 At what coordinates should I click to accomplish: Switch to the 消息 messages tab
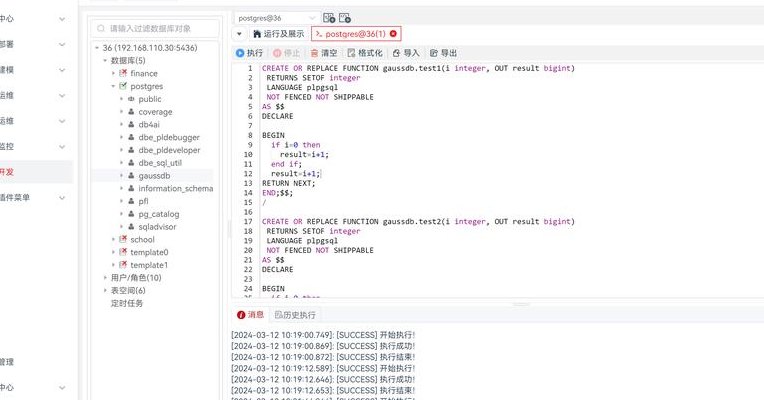(x=250, y=315)
